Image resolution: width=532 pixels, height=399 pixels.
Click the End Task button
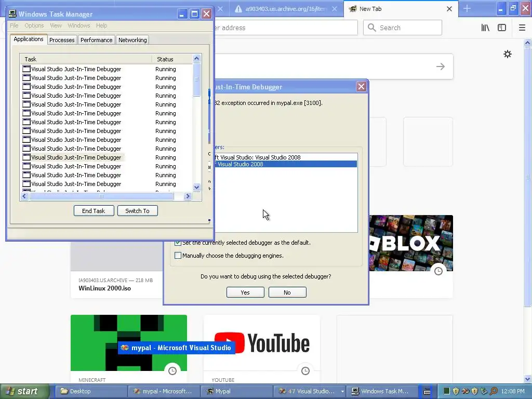94,211
